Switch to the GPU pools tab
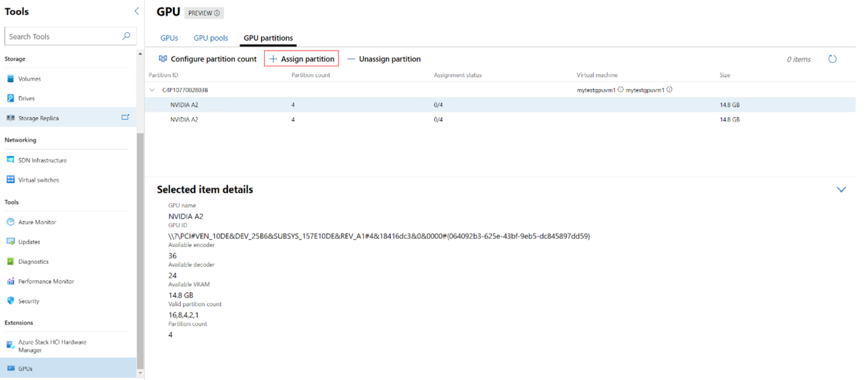Screen dimensions: 868x380 coord(210,38)
